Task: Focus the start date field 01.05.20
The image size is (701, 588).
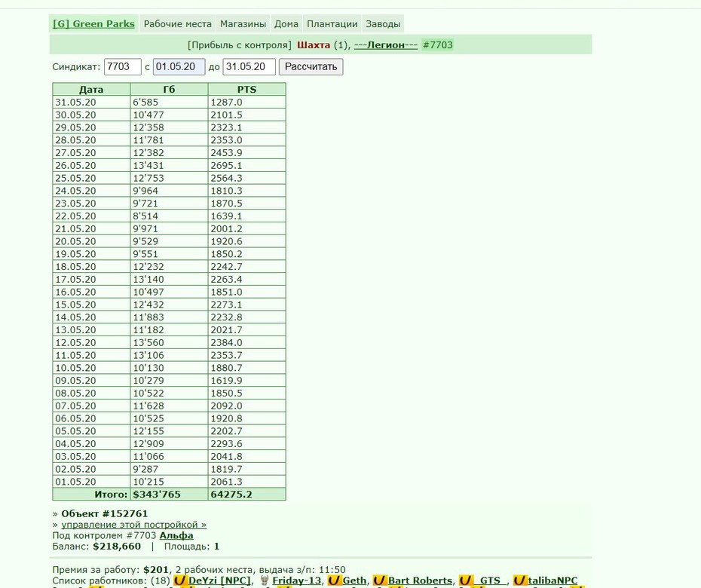Action: (x=179, y=66)
